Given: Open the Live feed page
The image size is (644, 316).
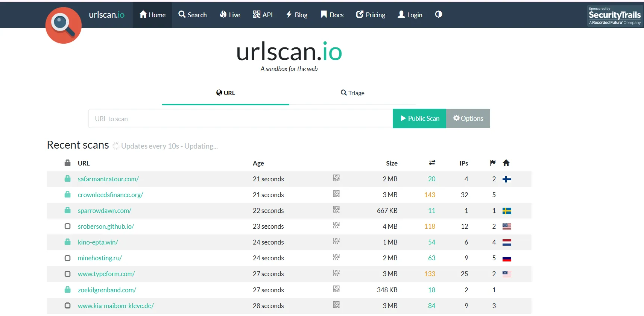Looking at the screenshot, I should click(230, 15).
